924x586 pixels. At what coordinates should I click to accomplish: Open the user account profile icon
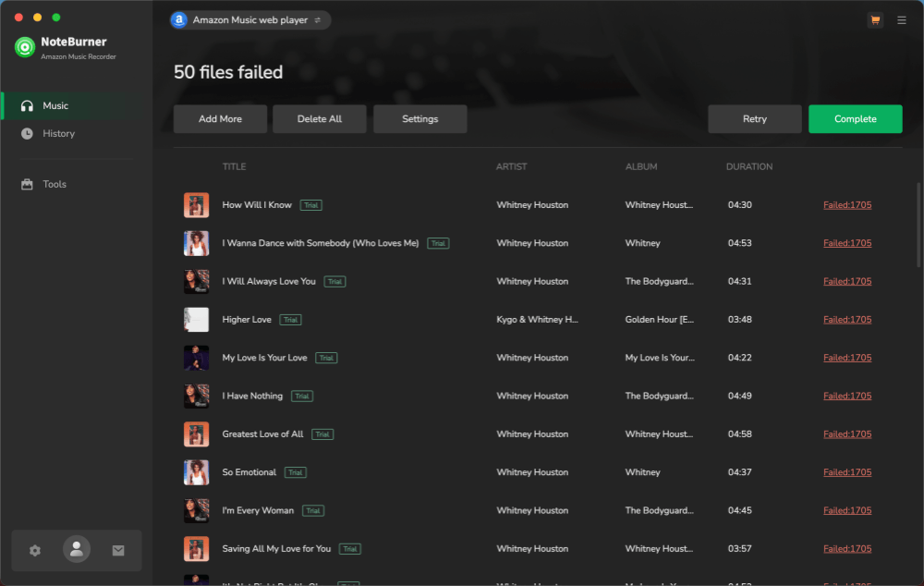point(77,549)
